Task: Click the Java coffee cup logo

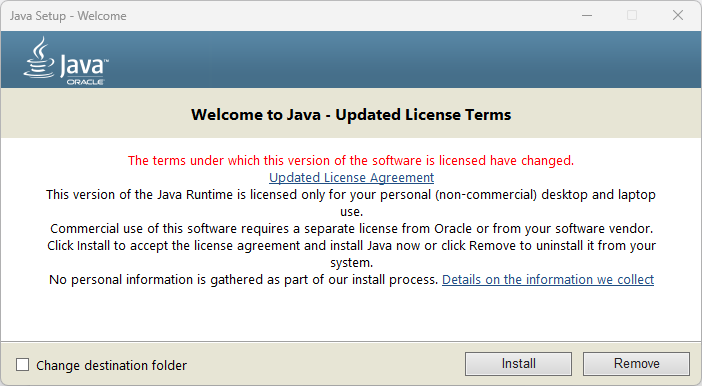Action: coord(39,58)
